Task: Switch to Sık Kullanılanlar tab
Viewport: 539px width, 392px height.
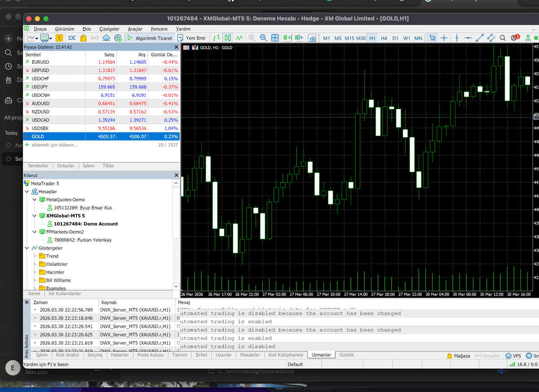Action: point(65,294)
